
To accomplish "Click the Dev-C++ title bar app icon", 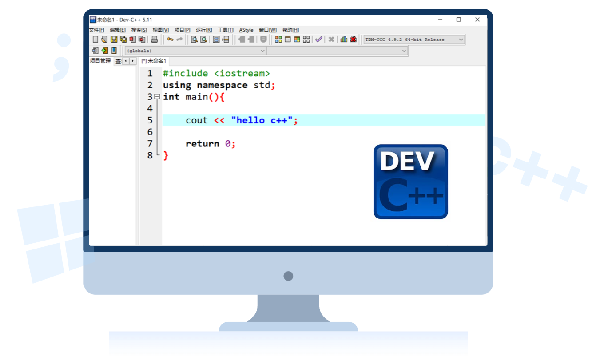I will click(93, 20).
